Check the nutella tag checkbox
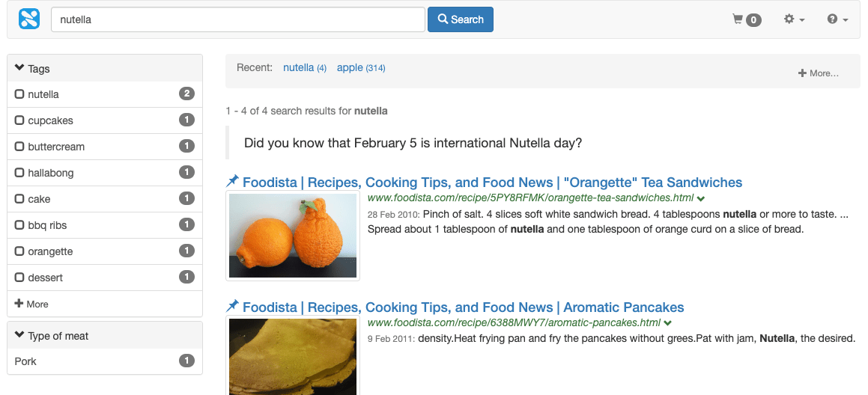The width and height of the screenshot is (868, 395). (20, 94)
